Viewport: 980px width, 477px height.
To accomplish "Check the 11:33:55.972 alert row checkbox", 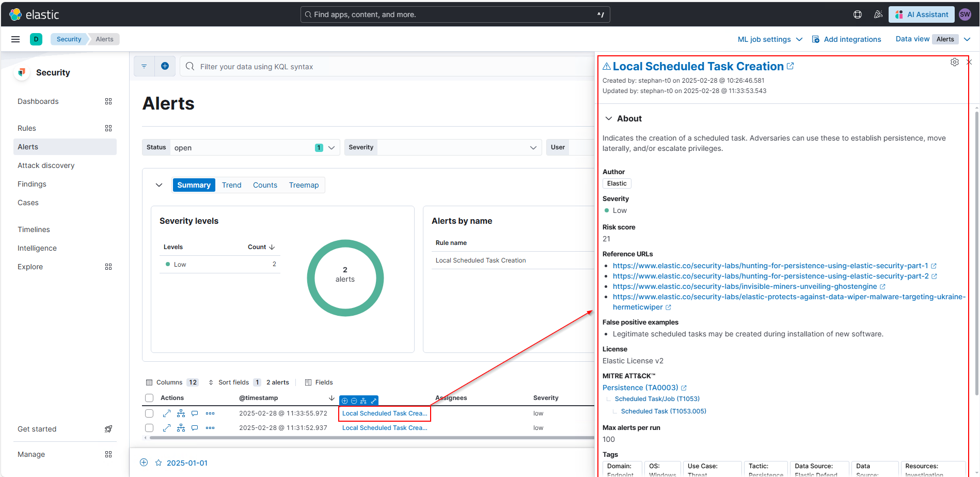I will (149, 413).
